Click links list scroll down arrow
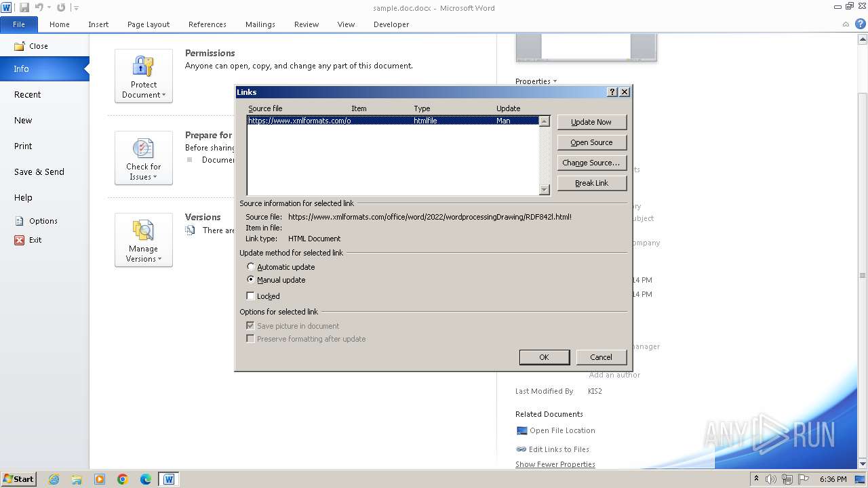 [544, 190]
